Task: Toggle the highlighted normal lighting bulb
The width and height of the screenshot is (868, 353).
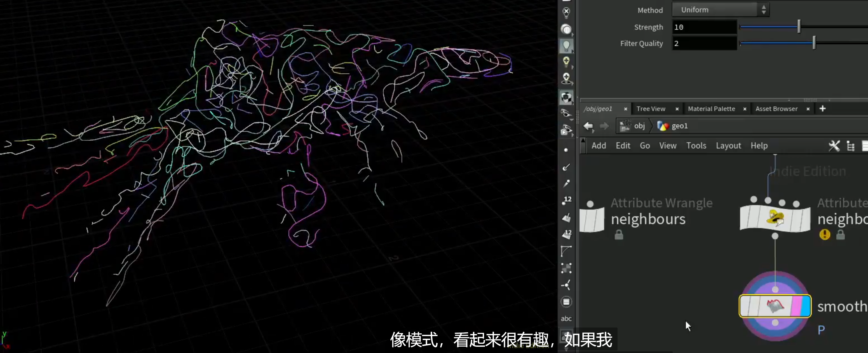Action: [566, 46]
